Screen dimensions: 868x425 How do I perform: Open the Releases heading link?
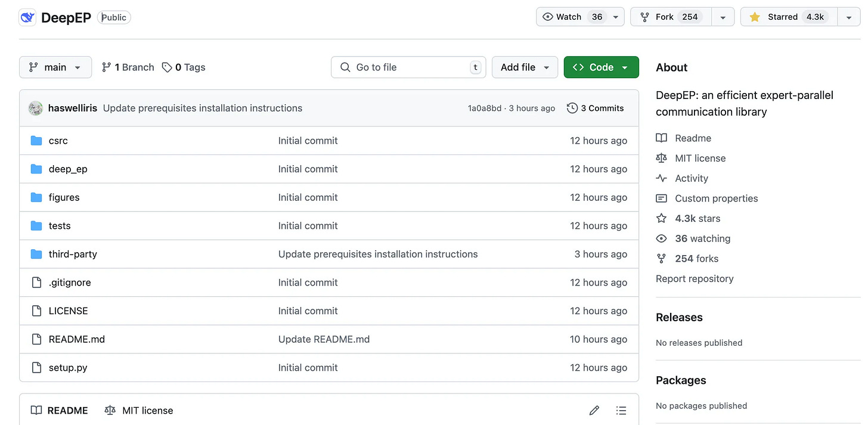679,317
